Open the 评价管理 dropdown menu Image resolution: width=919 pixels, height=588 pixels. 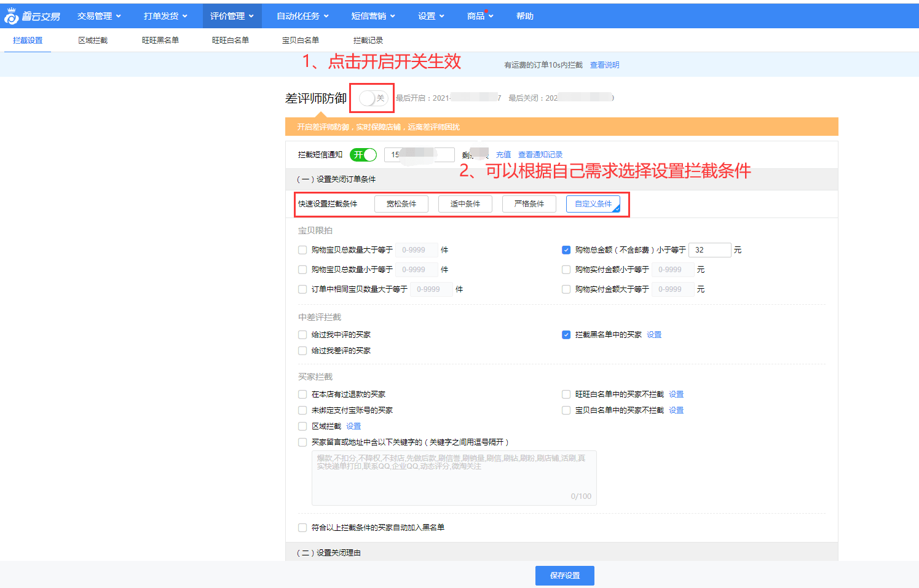click(232, 16)
